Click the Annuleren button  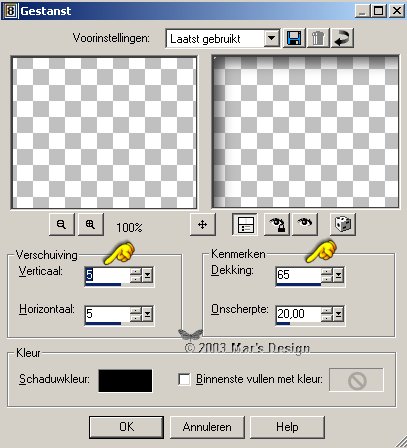coord(207,427)
